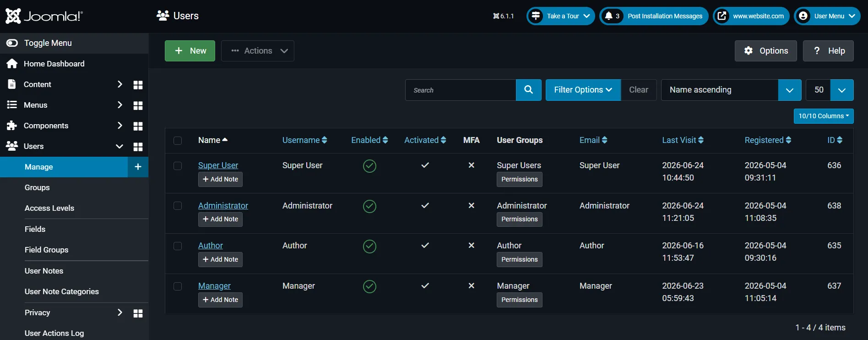Open the Actions dropdown

click(258, 51)
